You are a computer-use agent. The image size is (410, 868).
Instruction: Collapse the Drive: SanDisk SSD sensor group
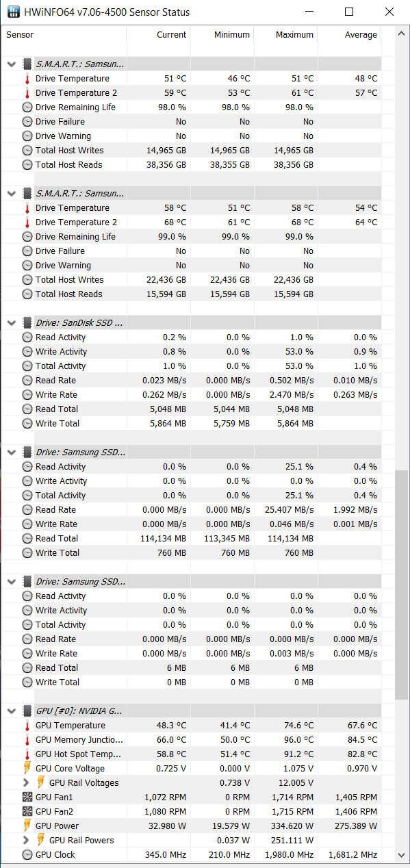click(x=11, y=322)
